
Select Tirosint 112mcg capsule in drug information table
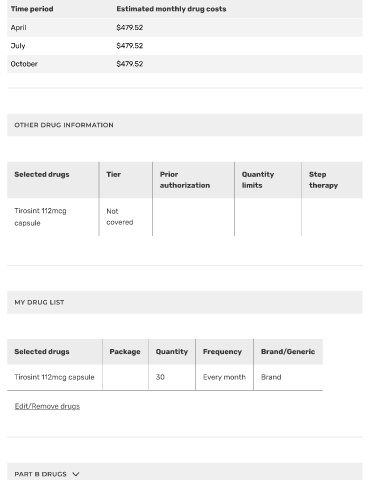coord(40,217)
